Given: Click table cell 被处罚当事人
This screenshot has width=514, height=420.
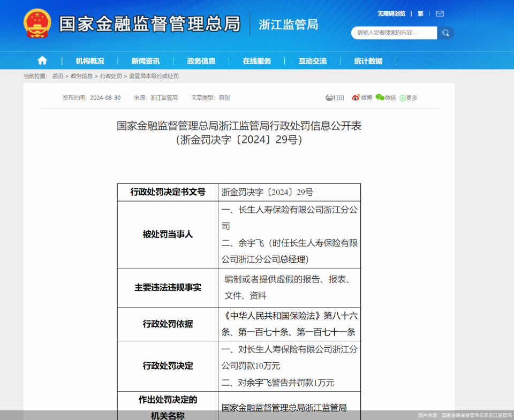Looking at the screenshot, I should click(168, 234).
